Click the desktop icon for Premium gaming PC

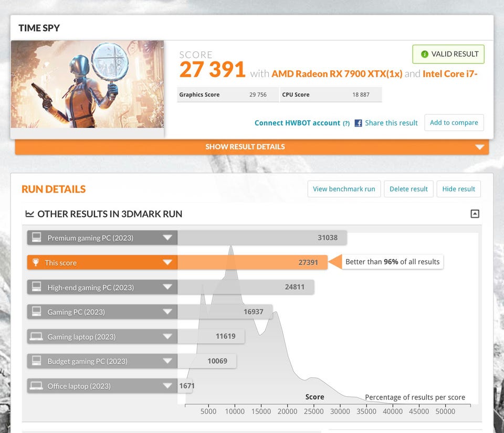tap(36, 237)
